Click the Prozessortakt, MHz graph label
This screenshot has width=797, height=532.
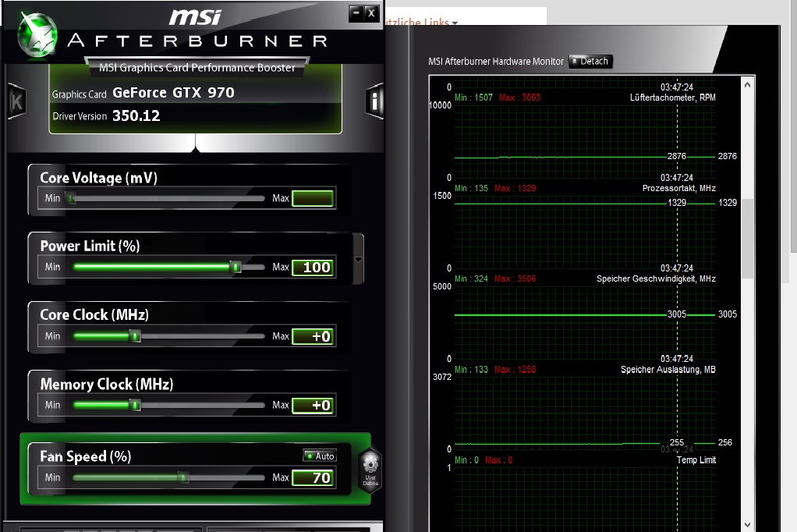(x=679, y=188)
